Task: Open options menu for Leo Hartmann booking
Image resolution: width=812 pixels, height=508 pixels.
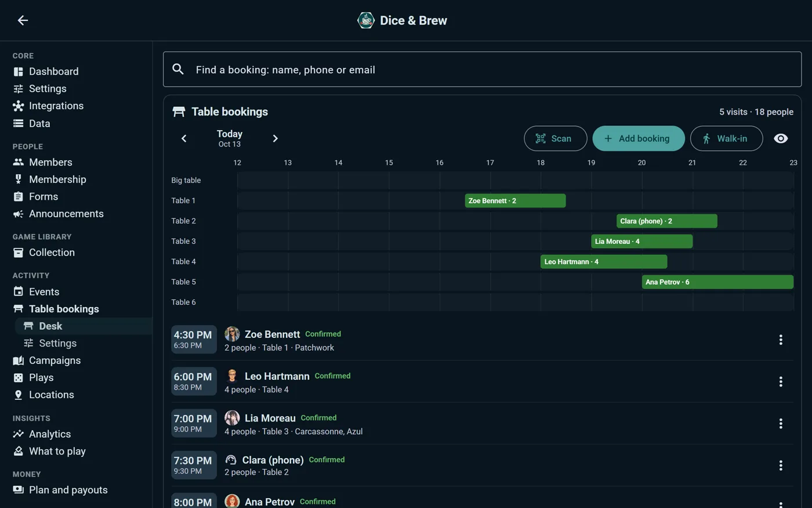Action: pyautogui.click(x=781, y=381)
